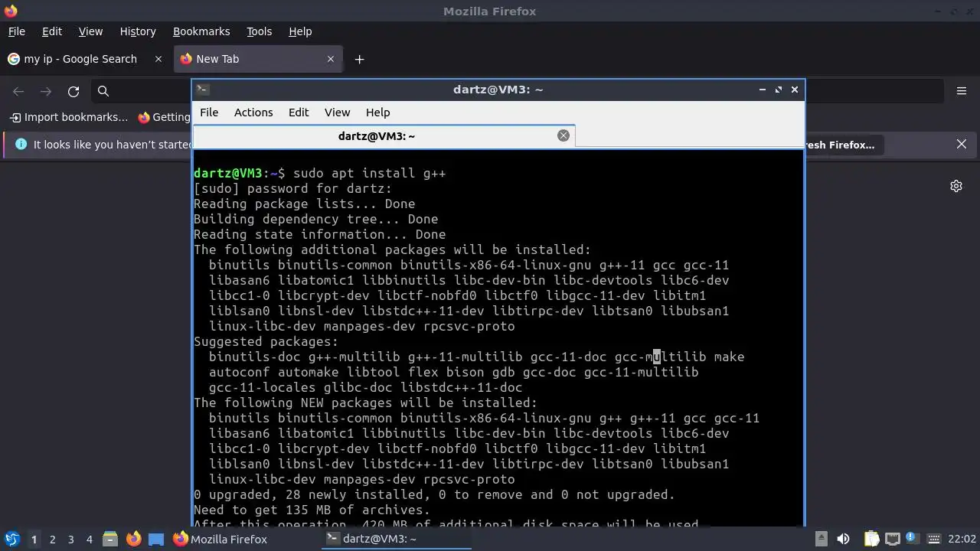
Task: Open Firefox Help menu
Action: 300,31
